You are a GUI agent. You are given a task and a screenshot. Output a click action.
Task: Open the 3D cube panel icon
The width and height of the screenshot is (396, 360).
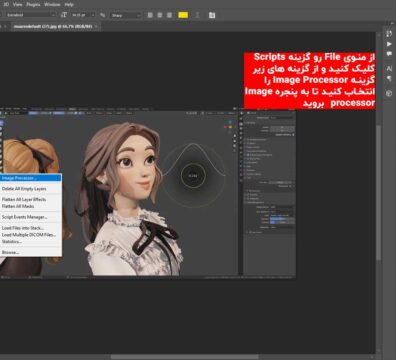[x=389, y=93]
